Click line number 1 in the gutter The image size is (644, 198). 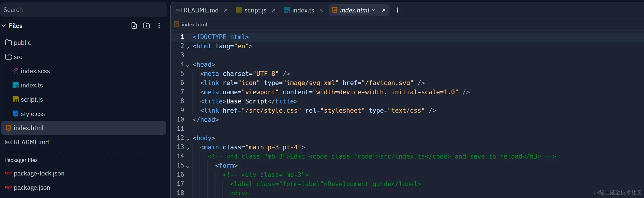tap(182, 37)
